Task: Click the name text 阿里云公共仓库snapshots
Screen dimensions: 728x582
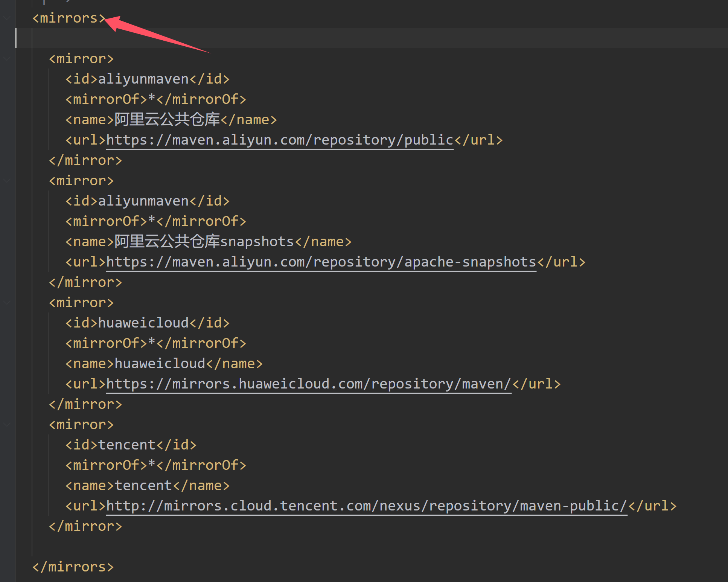Action: tap(204, 242)
